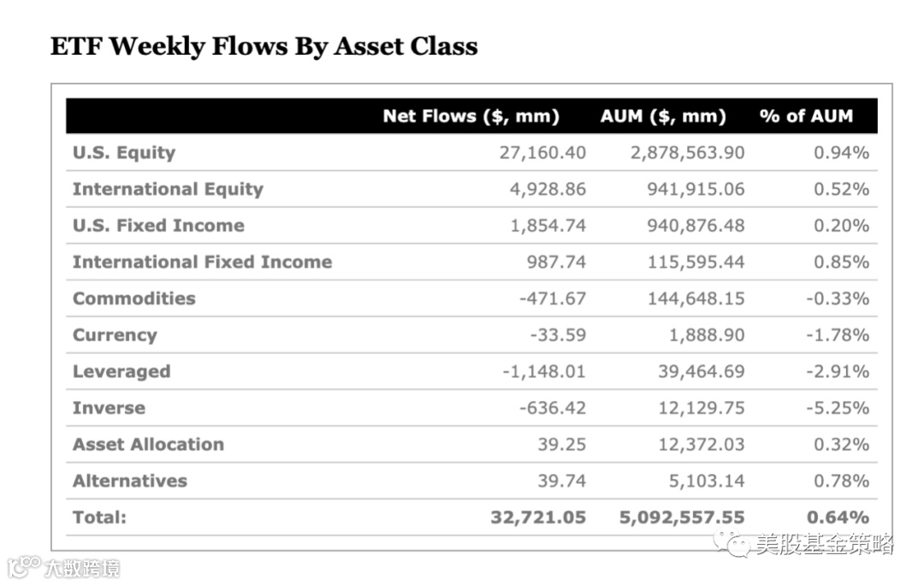This screenshot has height=585, width=924.
Task: Click the AUM column header
Action: 663,116
